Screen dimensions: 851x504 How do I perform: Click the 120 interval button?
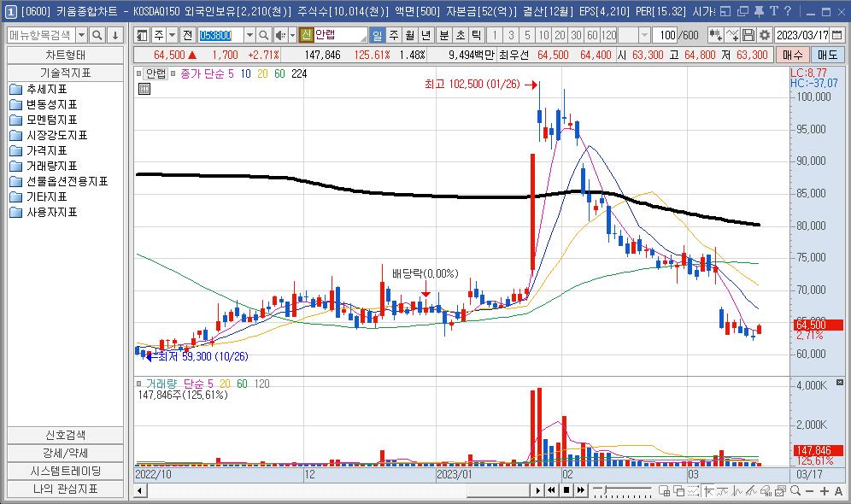click(x=609, y=35)
